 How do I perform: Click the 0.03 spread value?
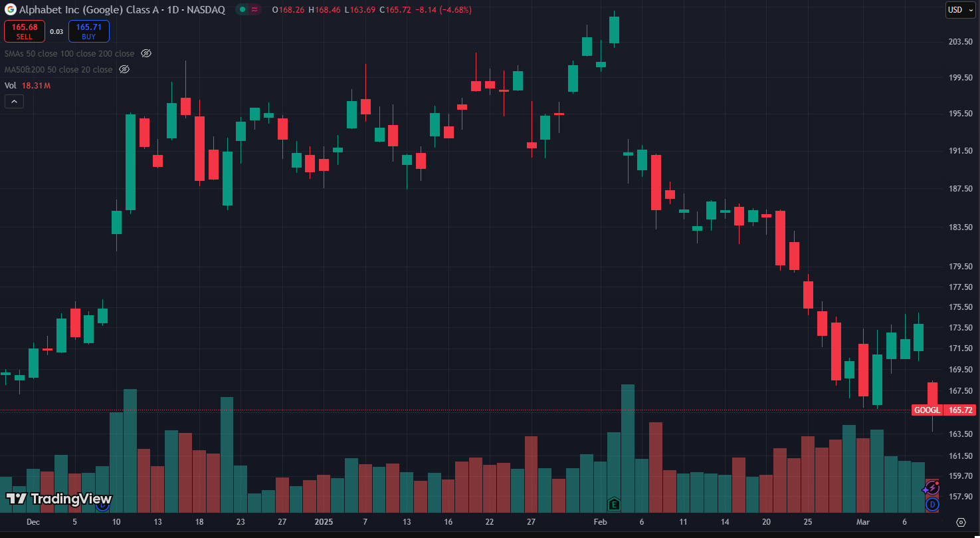56,31
